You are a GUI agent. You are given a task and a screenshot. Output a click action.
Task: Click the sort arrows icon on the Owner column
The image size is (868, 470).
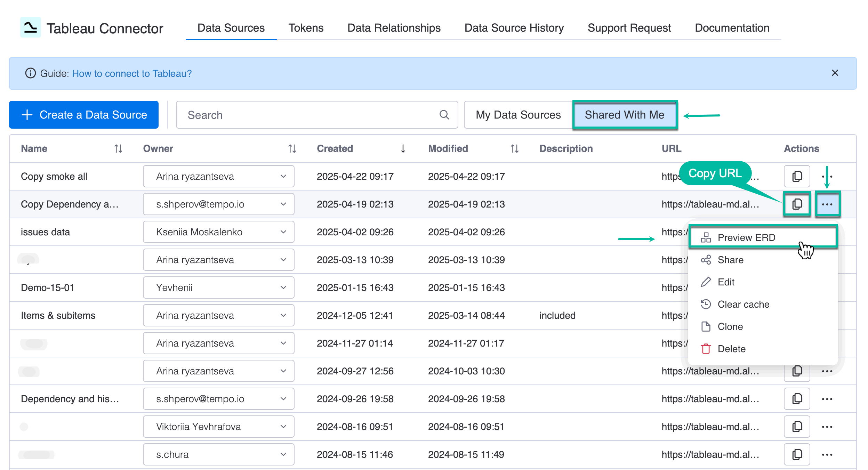point(291,148)
